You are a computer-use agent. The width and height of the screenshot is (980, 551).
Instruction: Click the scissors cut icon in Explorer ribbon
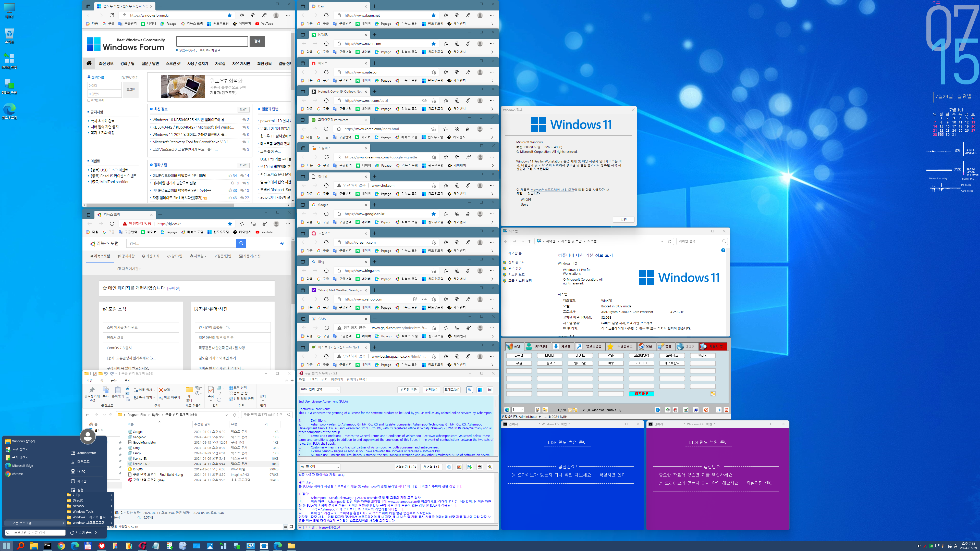click(x=127, y=388)
